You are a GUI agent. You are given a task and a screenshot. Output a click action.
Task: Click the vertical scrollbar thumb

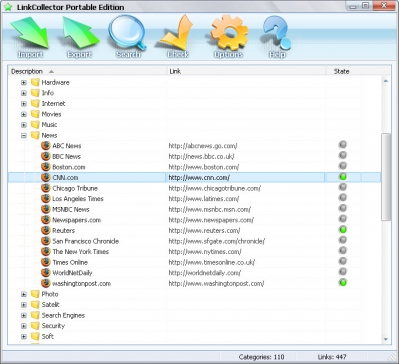pyautogui.click(x=386, y=177)
